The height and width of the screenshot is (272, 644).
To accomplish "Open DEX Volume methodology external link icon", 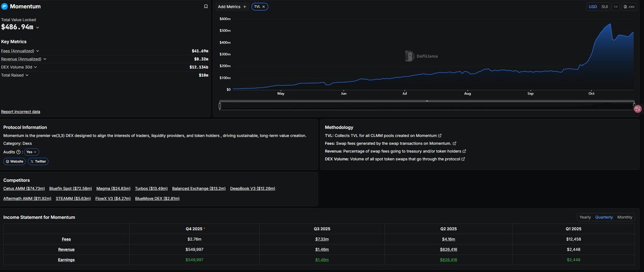I will [x=463, y=159].
